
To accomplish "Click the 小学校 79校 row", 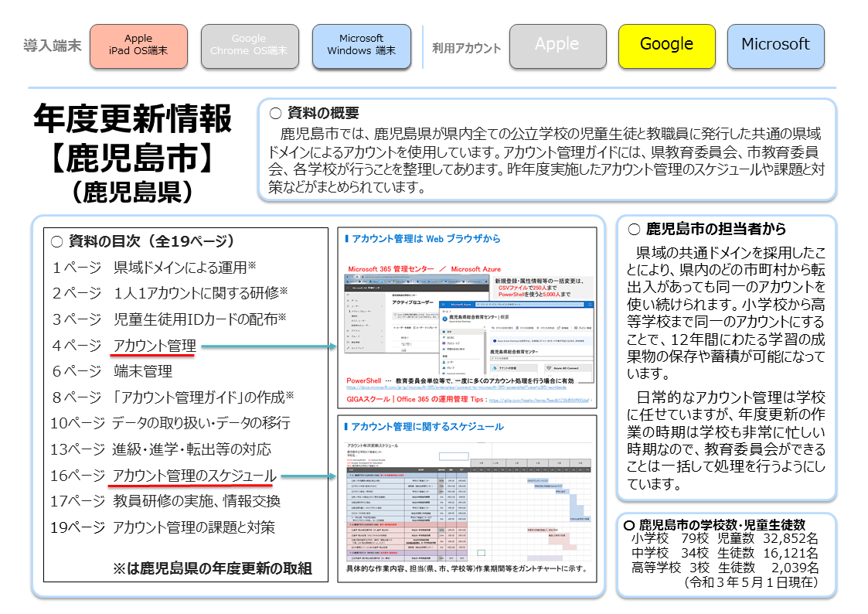I will [725, 539].
